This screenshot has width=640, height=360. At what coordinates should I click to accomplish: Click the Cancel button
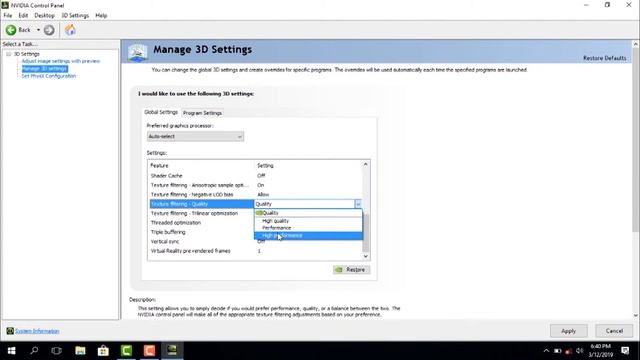[x=614, y=331]
